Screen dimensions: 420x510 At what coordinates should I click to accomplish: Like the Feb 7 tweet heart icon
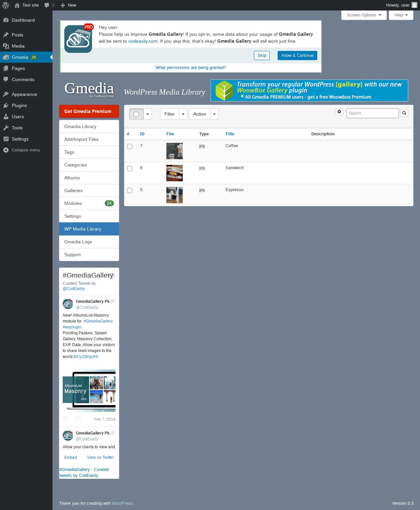tap(65, 419)
